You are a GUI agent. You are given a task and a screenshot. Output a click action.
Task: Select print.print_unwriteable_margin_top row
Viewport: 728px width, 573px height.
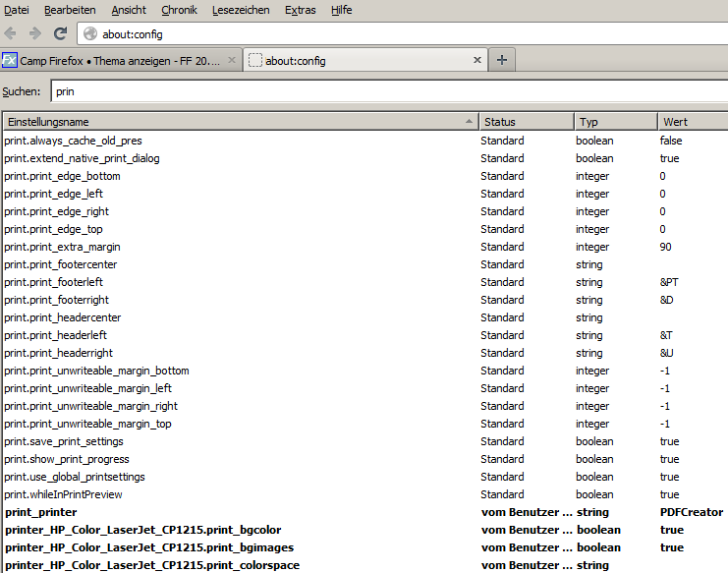[x=365, y=424]
